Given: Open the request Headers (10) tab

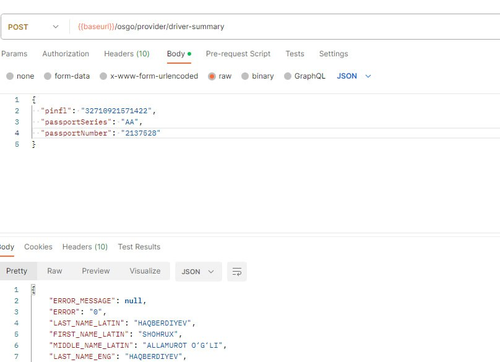Looking at the screenshot, I should pos(127,54).
